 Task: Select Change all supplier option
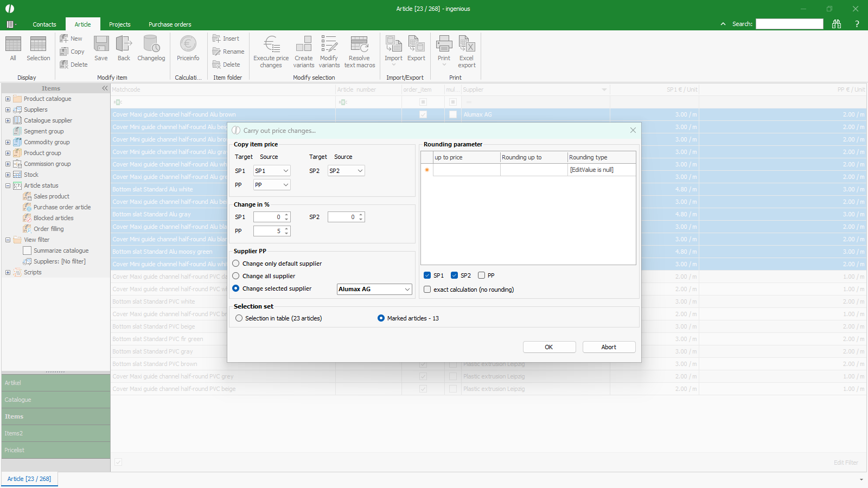coord(236,276)
